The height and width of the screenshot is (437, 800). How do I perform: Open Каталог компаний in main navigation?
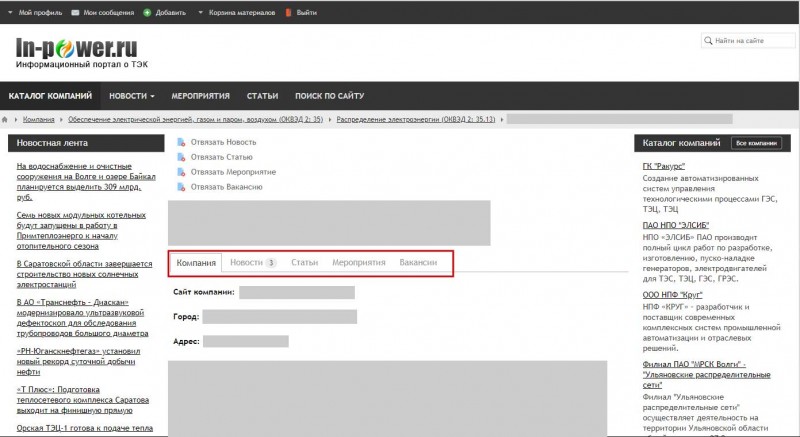[50, 96]
